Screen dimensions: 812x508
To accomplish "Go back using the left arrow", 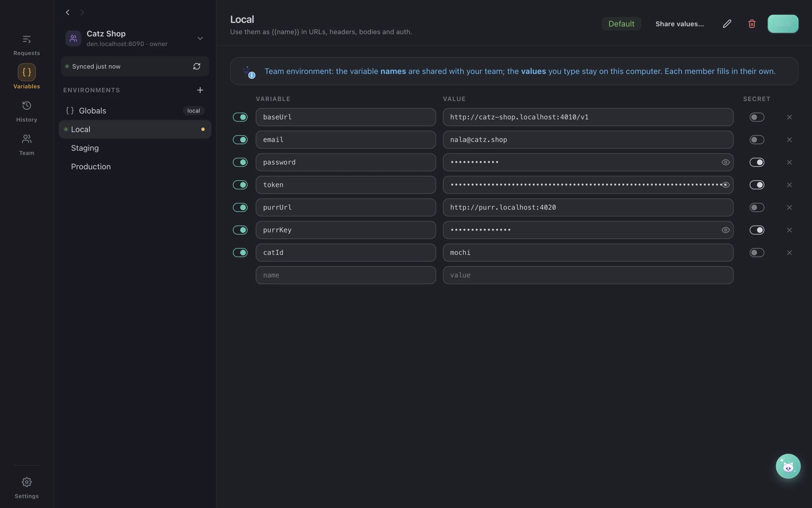I will pyautogui.click(x=68, y=13).
